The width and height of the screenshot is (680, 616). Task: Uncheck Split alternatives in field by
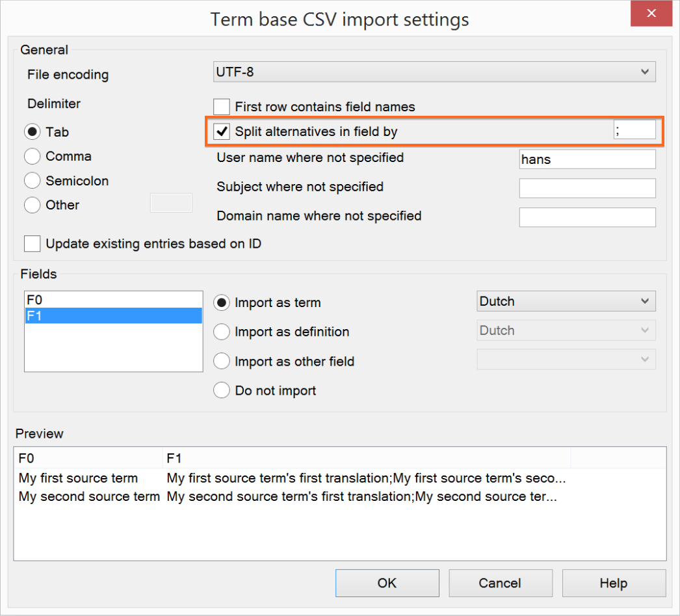pyautogui.click(x=222, y=131)
